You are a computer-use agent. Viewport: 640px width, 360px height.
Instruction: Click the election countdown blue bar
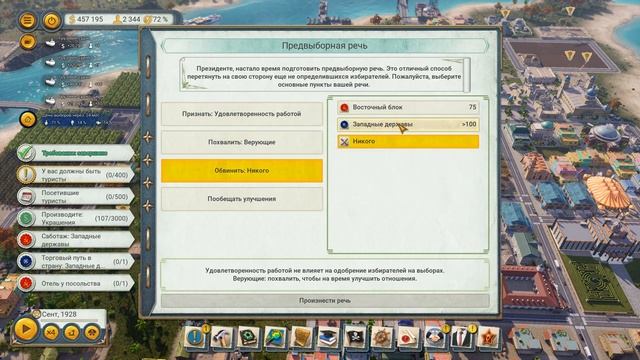coord(76,120)
